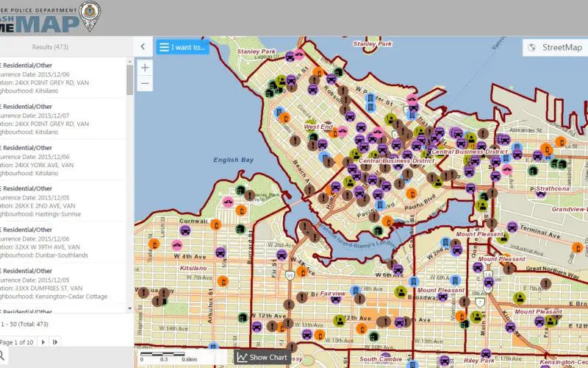The height and width of the screenshot is (368, 588).
Task: Open the "I want to..." menu
Action: pyautogui.click(x=182, y=47)
